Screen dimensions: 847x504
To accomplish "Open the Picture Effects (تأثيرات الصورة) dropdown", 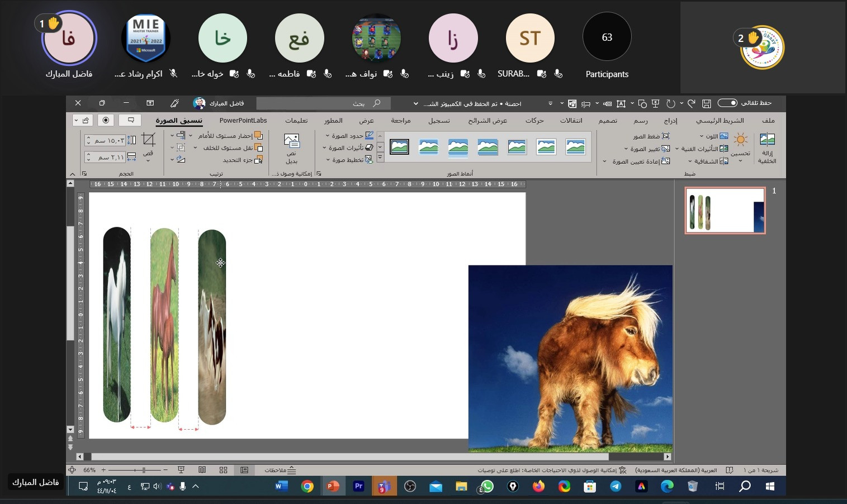I will 348,148.
